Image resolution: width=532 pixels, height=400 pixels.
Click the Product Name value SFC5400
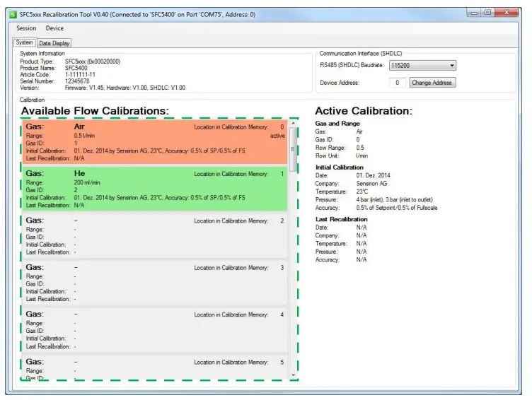pyautogui.click(x=76, y=68)
